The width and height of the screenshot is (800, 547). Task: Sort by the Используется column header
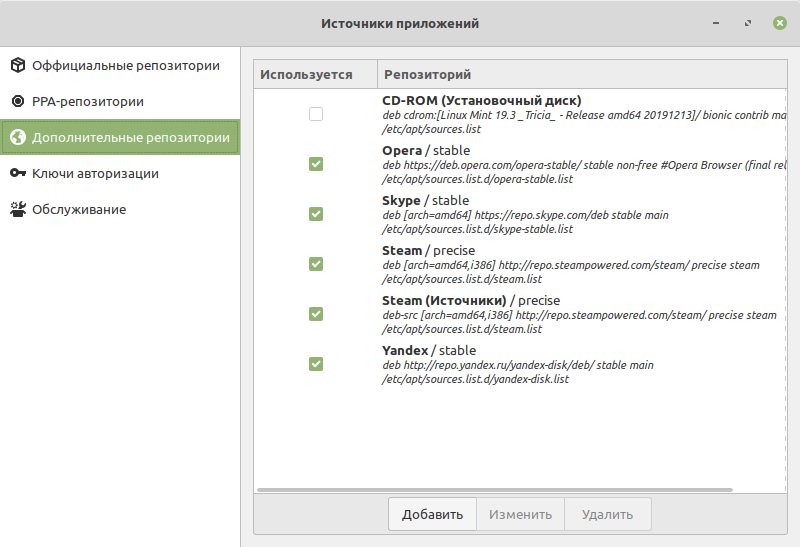[315, 74]
